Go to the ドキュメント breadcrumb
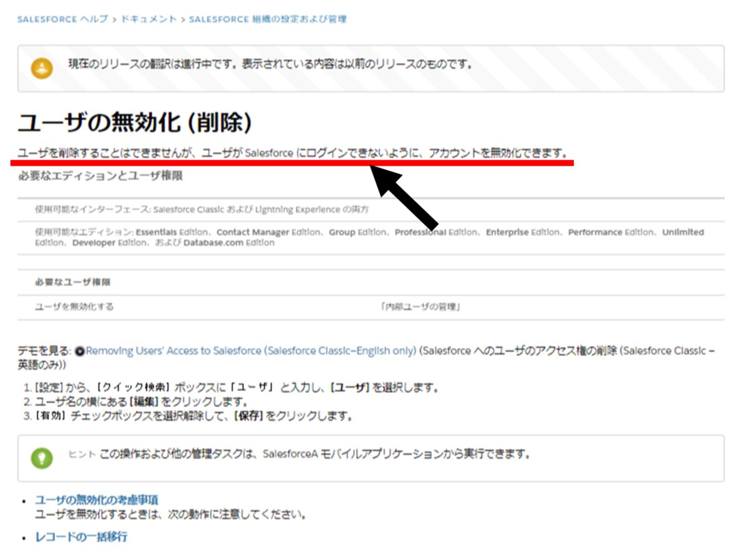This screenshot has width=751, height=560. click(x=149, y=19)
